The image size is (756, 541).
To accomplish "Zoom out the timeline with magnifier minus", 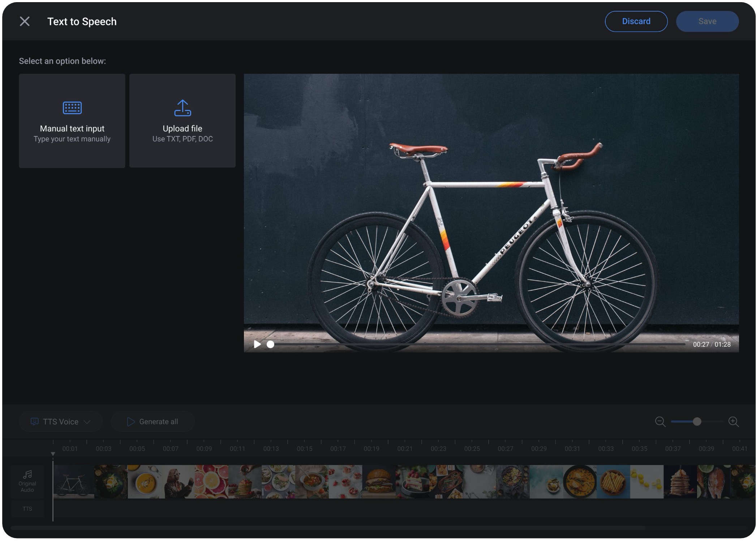I will [x=660, y=422].
